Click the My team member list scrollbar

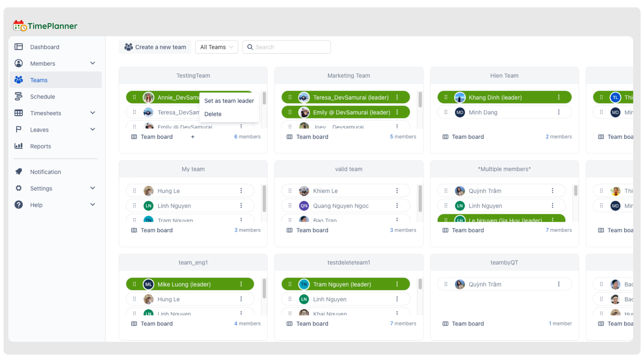[264, 198]
